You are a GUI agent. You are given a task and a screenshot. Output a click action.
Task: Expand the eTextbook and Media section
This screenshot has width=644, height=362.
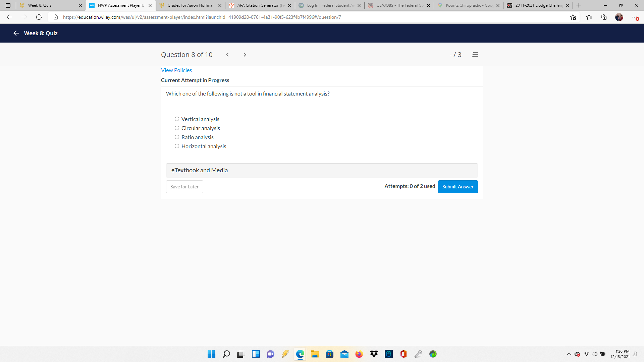point(322,170)
